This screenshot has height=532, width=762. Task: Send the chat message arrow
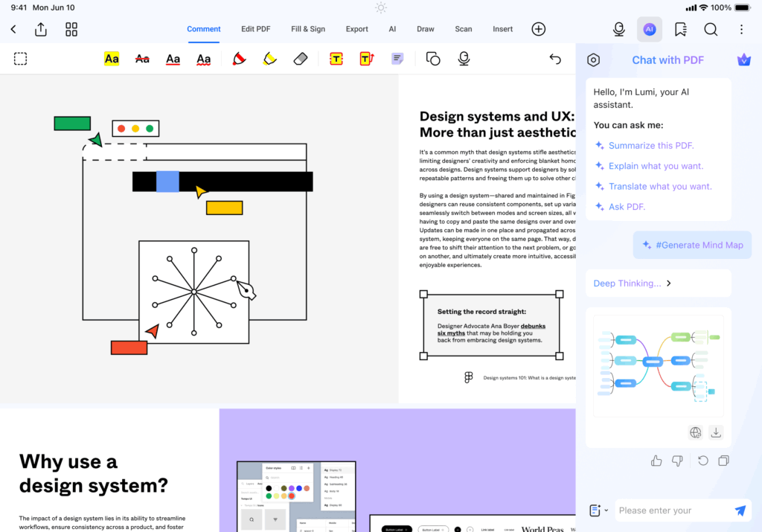click(x=740, y=510)
